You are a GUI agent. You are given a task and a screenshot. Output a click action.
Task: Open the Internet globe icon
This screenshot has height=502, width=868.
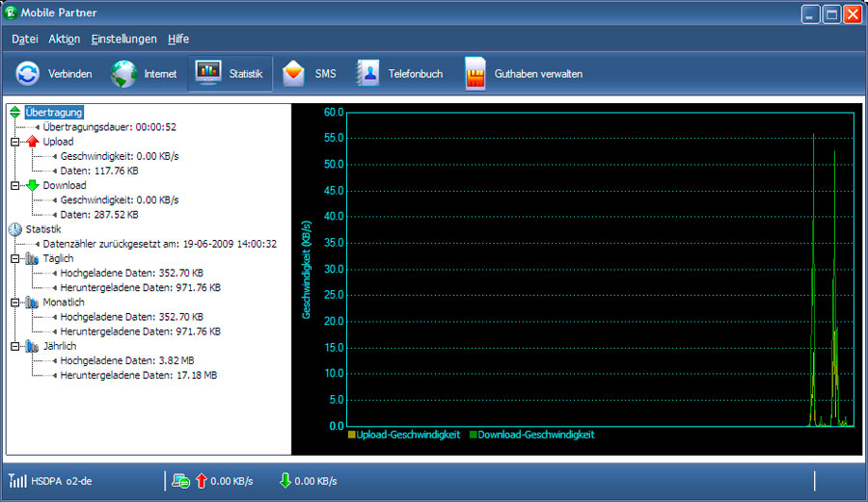coord(123,73)
